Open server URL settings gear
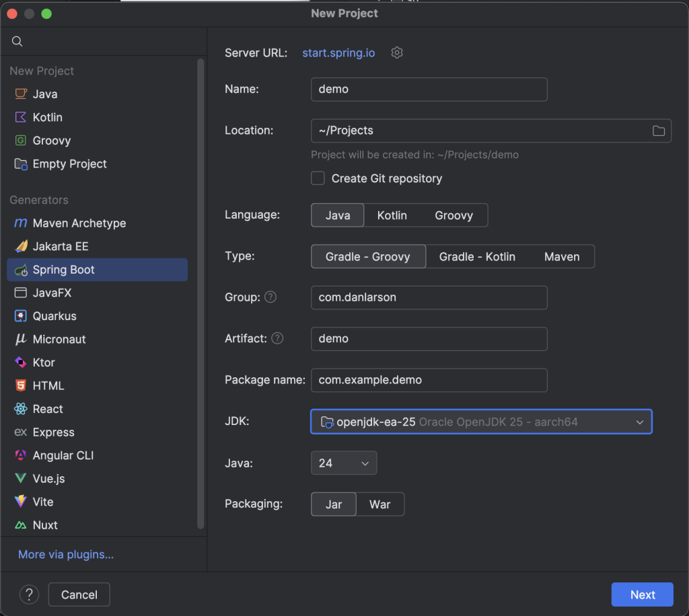Viewport: 689px width, 616px height. pos(397,52)
